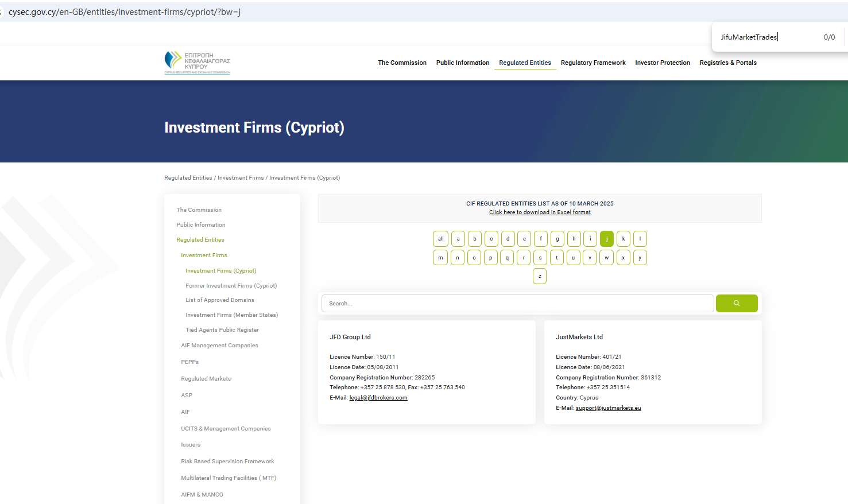Click the CySEC logo in header
Viewport: 848px width, 504px height.
pyautogui.click(x=197, y=63)
